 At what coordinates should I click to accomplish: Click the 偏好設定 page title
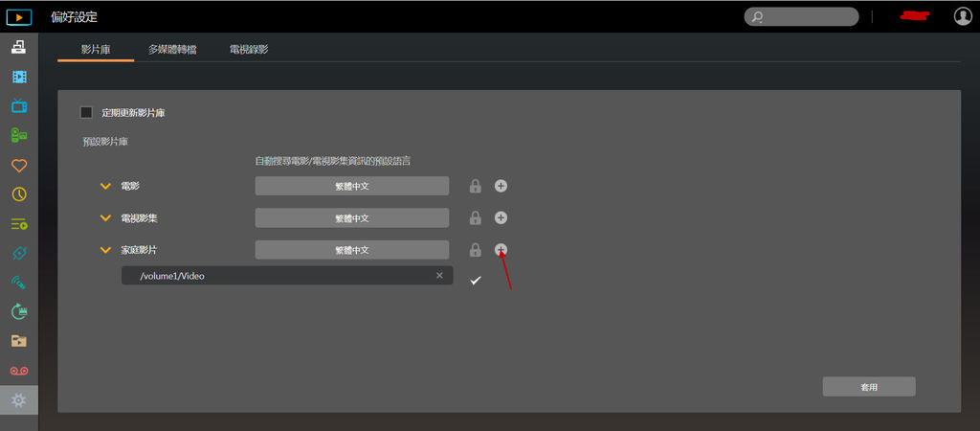point(75,17)
